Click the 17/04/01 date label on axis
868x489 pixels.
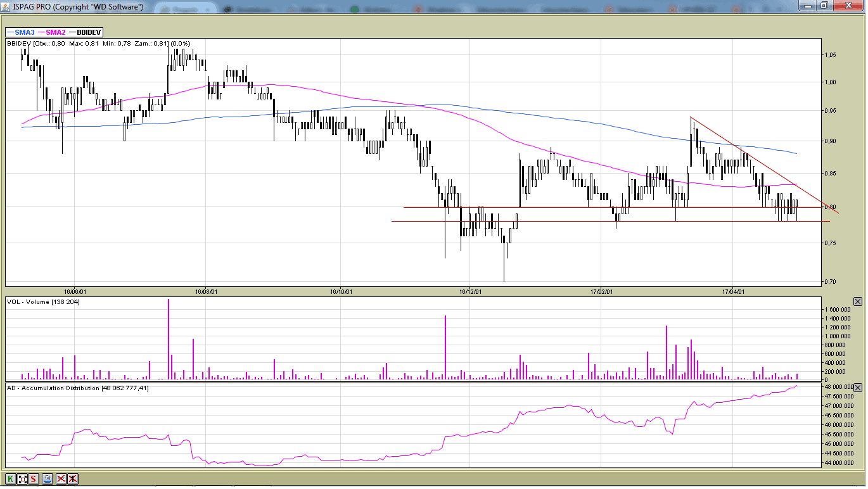(732, 292)
